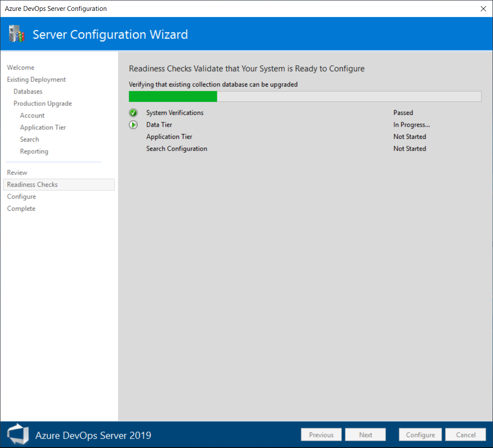Screen dimensions: 493x448
Task: Click the In Progress... status text
Action: click(412, 125)
